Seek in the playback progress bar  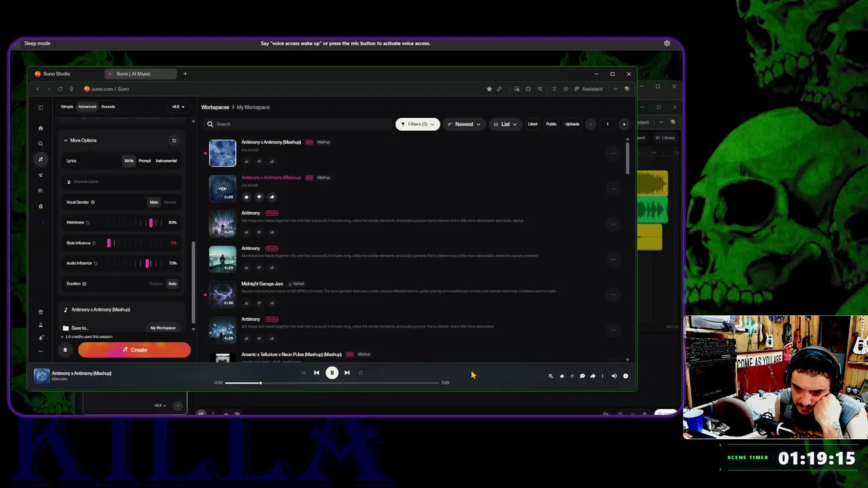[332, 383]
